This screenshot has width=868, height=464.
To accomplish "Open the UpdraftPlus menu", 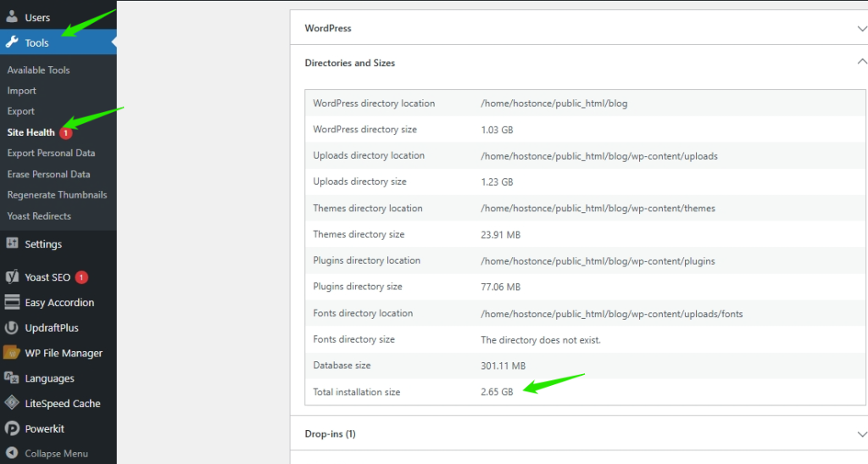I will click(x=58, y=327).
